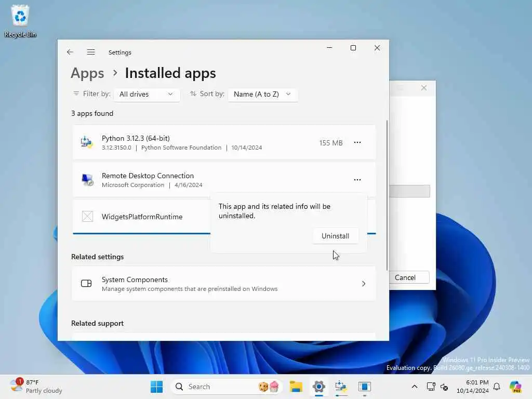Click the Installed apps heading
Image resolution: width=532 pixels, height=399 pixels.
(x=170, y=73)
